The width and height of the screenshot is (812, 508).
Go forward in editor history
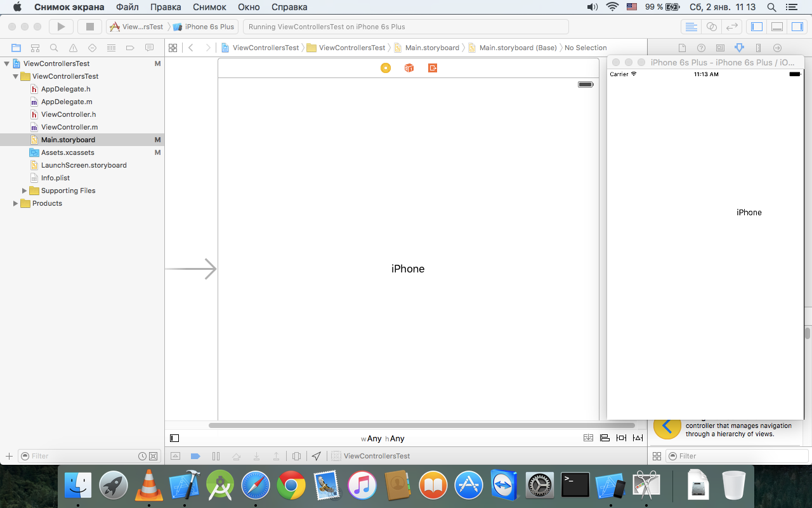[207, 48]
